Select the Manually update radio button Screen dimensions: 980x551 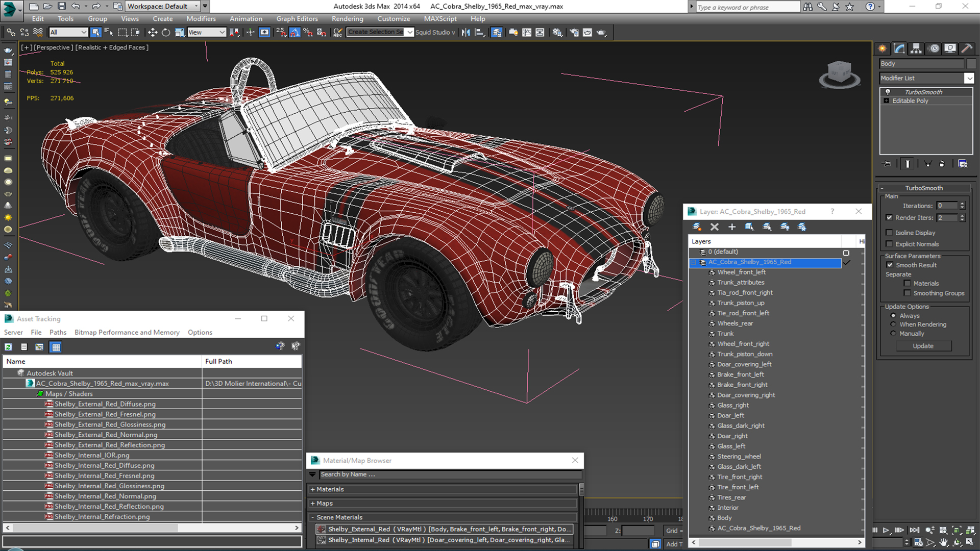(x=893, y=334)
